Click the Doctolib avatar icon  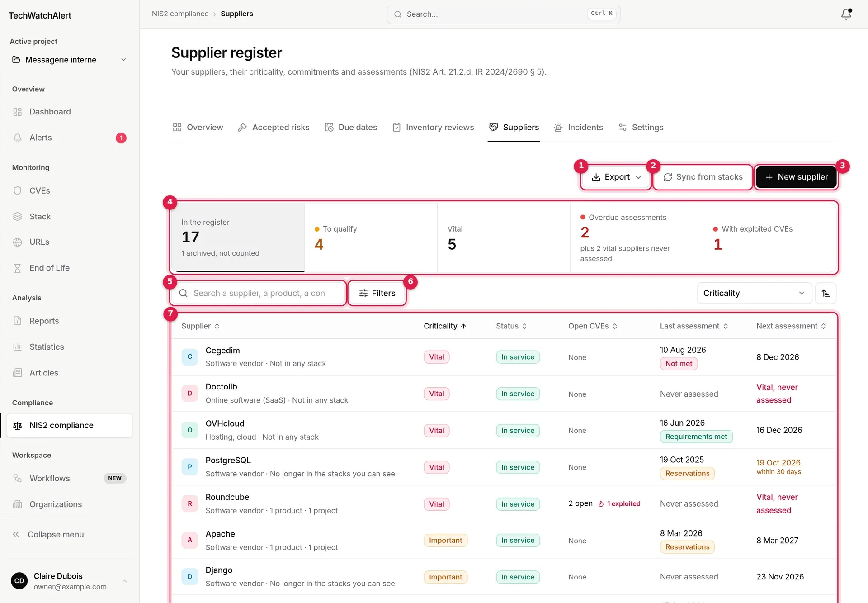click(x=190, y=393)
